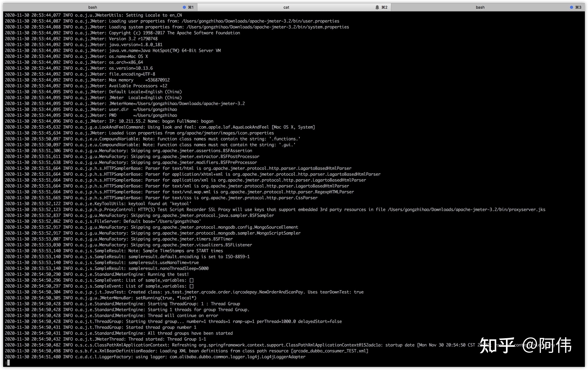The height and width of the screenshot is (370, 588).
Task: Click 'Loading system properties from' log line
Action: pos(177,27)
